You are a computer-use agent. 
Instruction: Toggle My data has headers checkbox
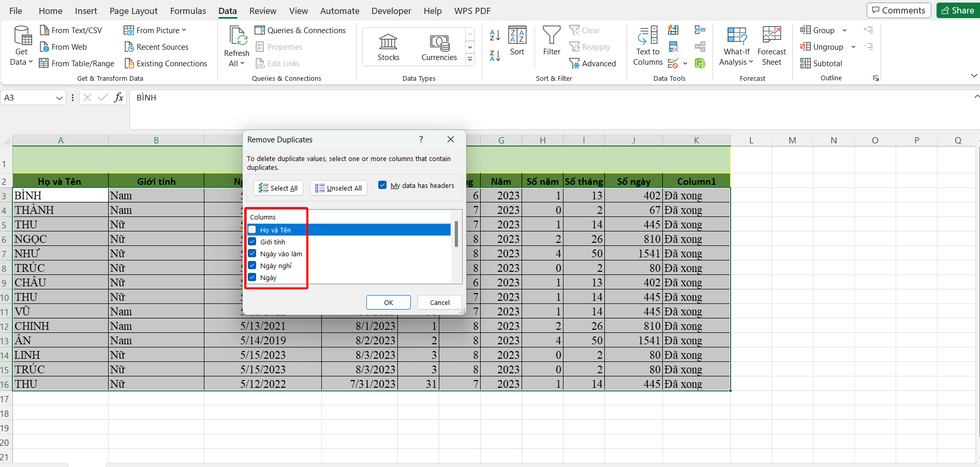pyautogui.click(x=382, y=185)
